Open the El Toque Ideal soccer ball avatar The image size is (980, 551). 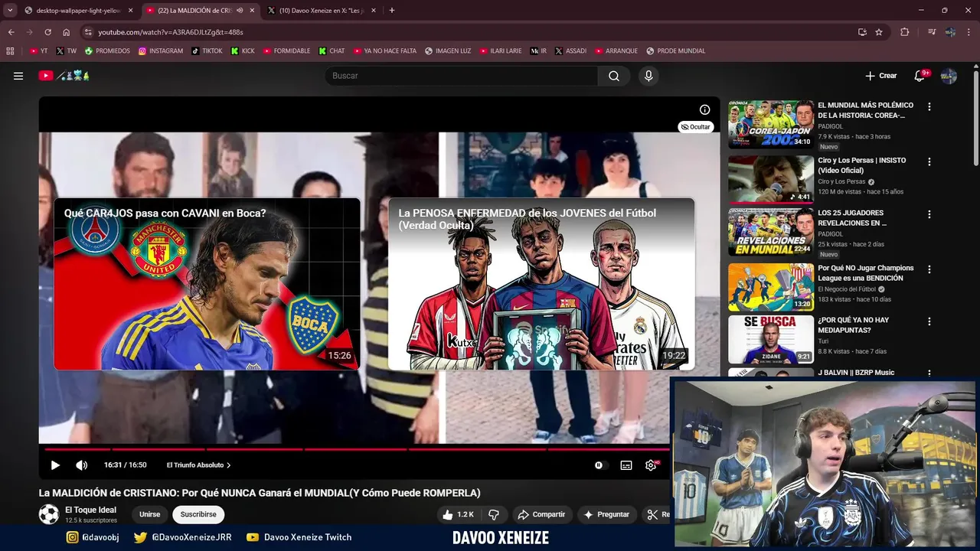coord(49,514)
